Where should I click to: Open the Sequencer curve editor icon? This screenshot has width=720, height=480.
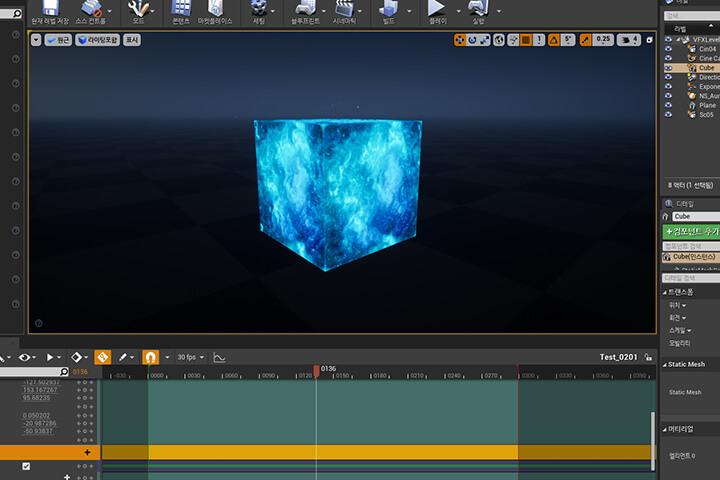coord(219,357)
